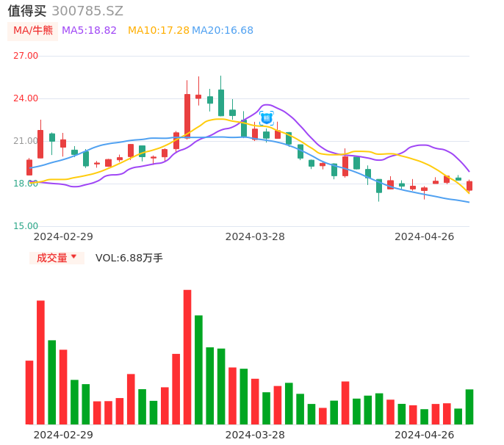Click the 15.00 price axis label
Image resolution: width=504 pixels, height=445 pixels.
26,226
